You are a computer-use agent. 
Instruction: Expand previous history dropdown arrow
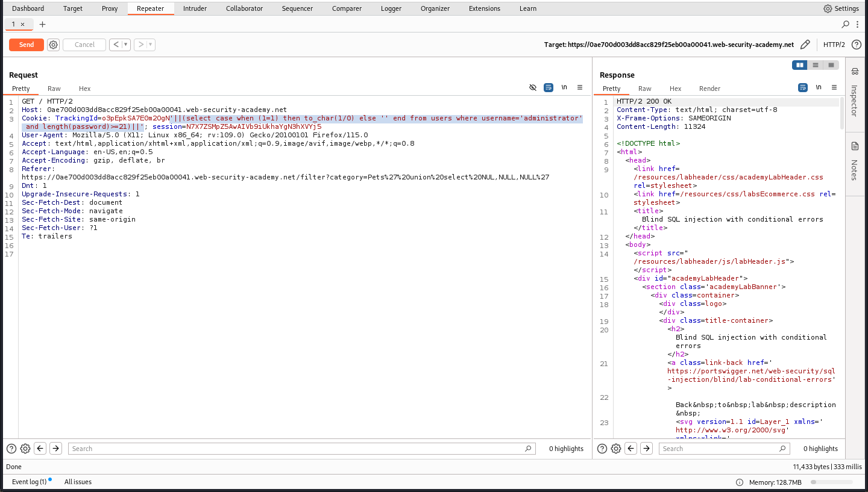click(126, 45)
